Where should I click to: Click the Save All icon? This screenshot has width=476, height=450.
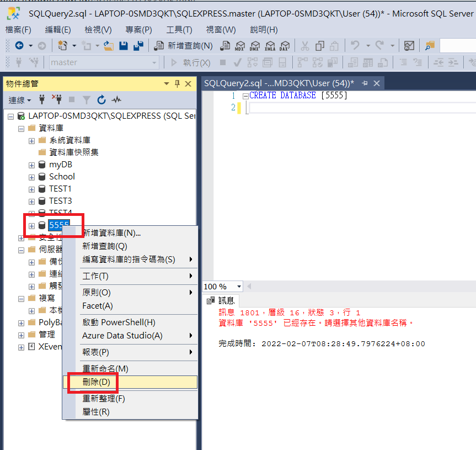(138, 46)
